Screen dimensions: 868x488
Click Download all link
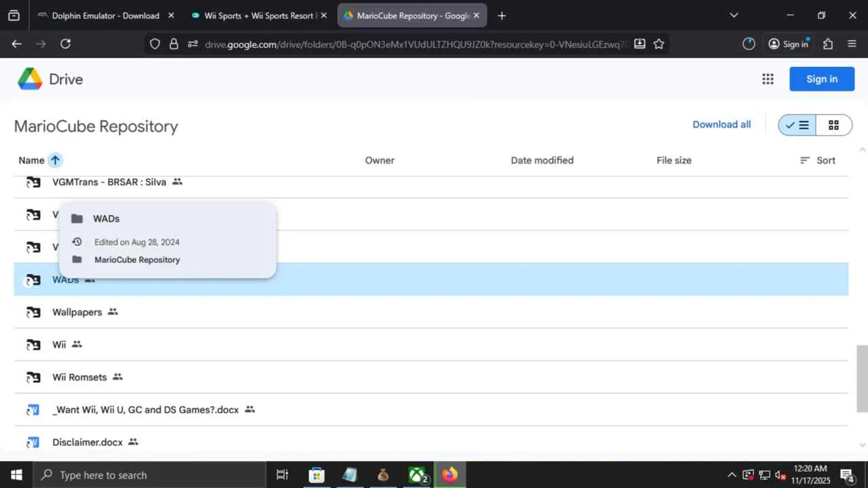point(722,125)
